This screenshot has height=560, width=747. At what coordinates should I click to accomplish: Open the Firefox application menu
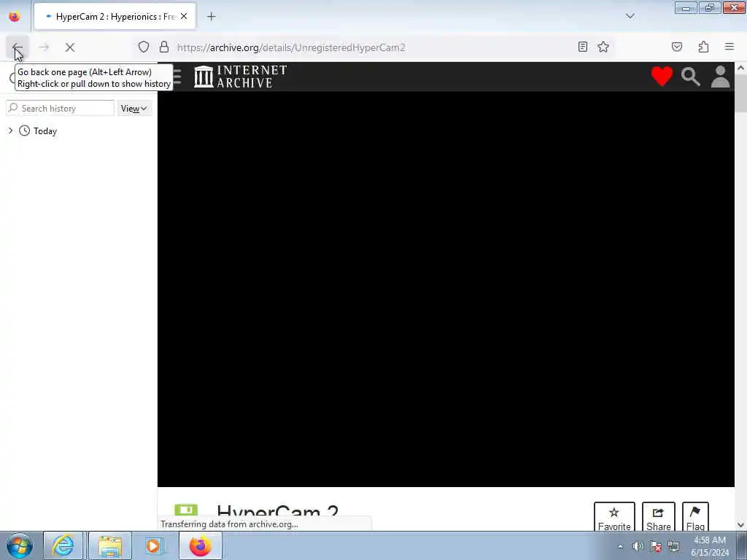[729, 47]
